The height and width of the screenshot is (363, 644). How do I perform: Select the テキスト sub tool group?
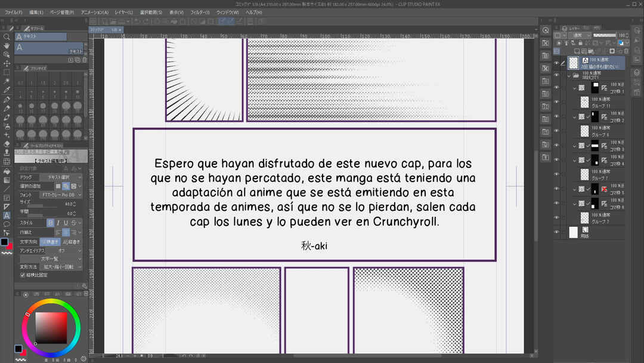[x=41, y=36]
